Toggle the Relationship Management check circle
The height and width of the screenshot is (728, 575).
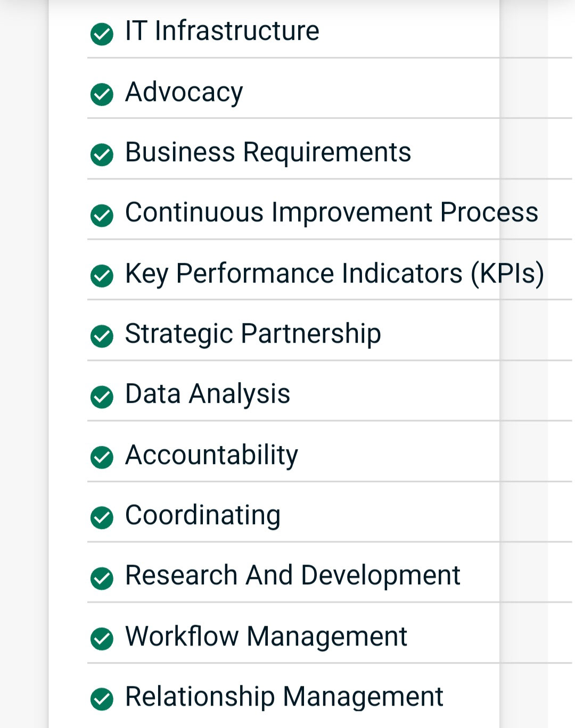[102, 699]
